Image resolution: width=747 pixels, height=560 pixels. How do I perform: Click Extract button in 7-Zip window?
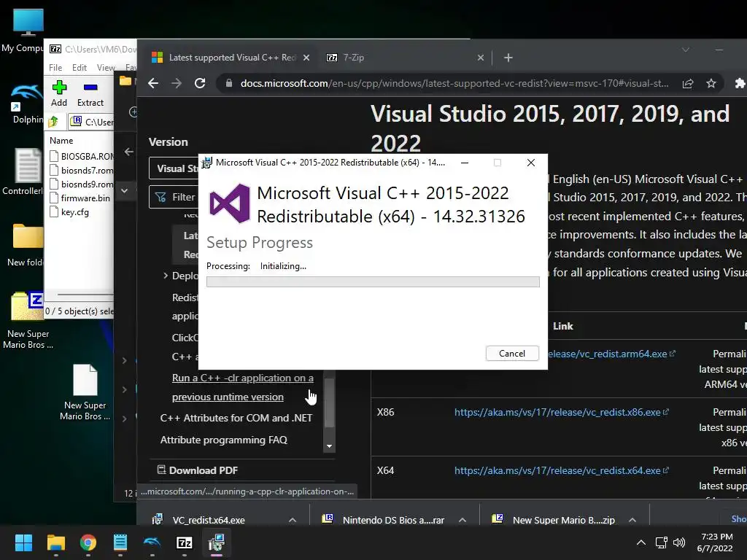[x=90, y=94]
